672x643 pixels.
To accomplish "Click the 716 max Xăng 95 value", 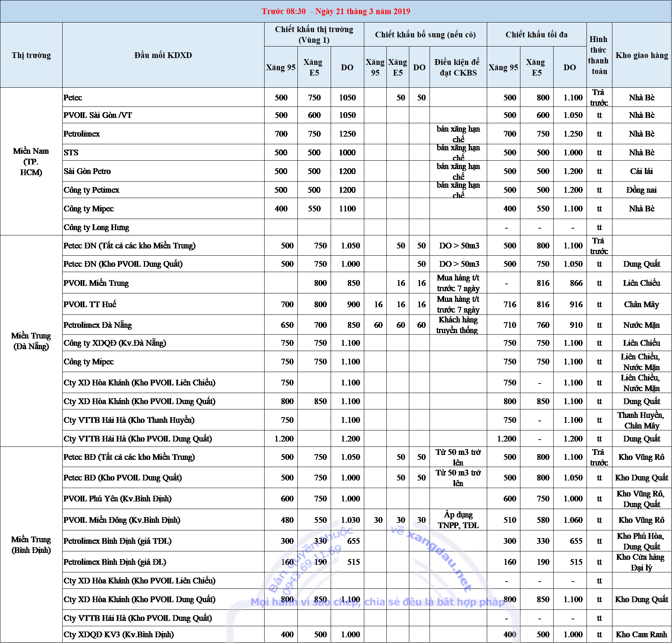I will [503, 304].
